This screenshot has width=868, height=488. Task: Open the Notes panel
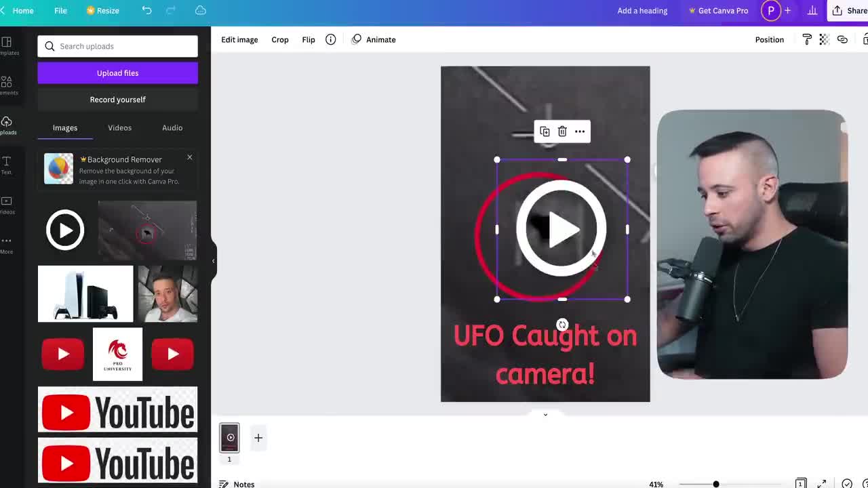point(237,484)
